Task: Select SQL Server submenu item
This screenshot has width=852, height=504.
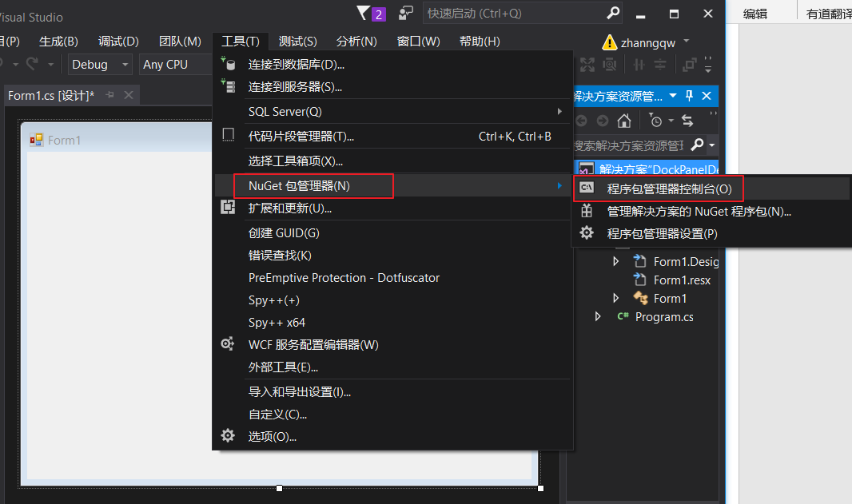Action: pyautogui.click(x=392, y=111)
